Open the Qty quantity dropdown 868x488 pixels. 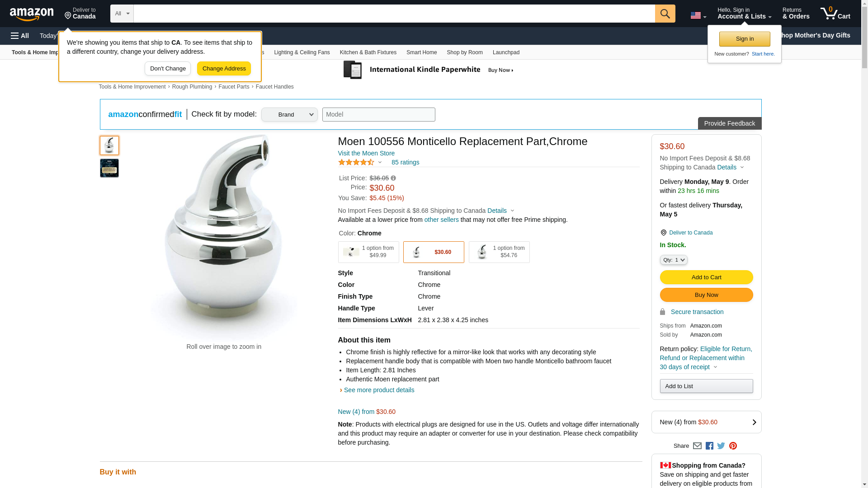(673, 260)
